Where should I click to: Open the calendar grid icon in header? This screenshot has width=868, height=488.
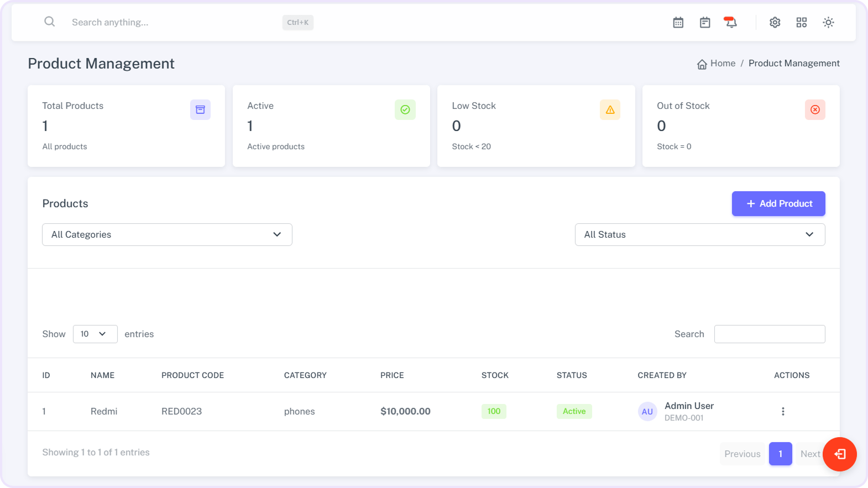[x=678, y=23]
